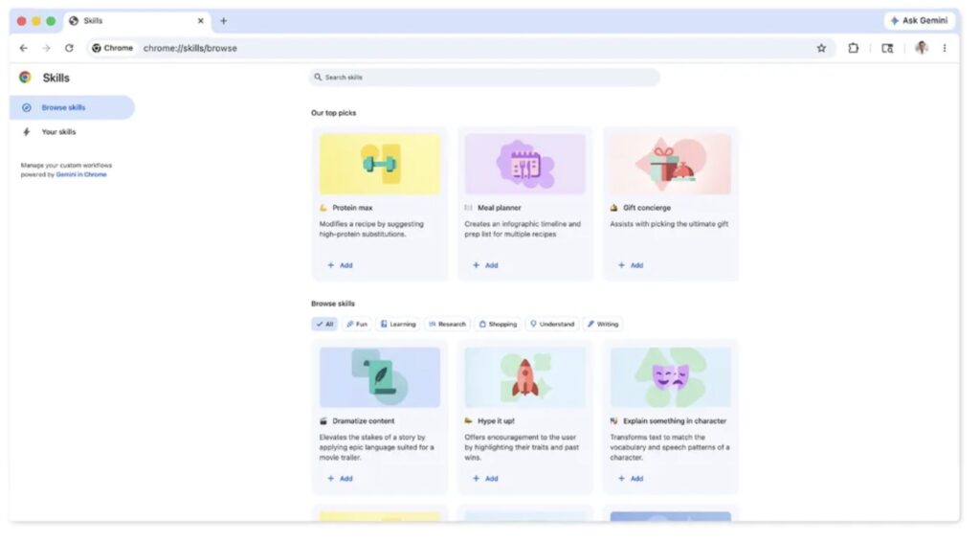Click the user profile avatar
980x542 pixels.
pos(921,48)
